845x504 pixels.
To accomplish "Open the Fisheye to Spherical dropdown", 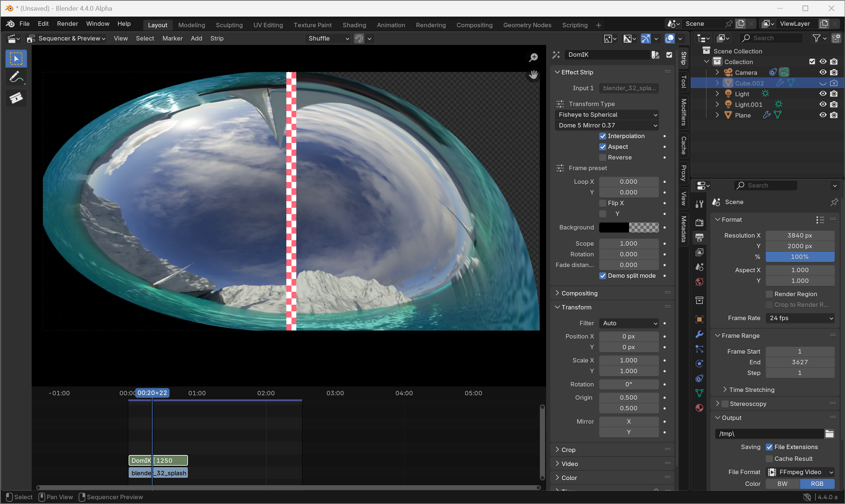I will click(607, 115).
